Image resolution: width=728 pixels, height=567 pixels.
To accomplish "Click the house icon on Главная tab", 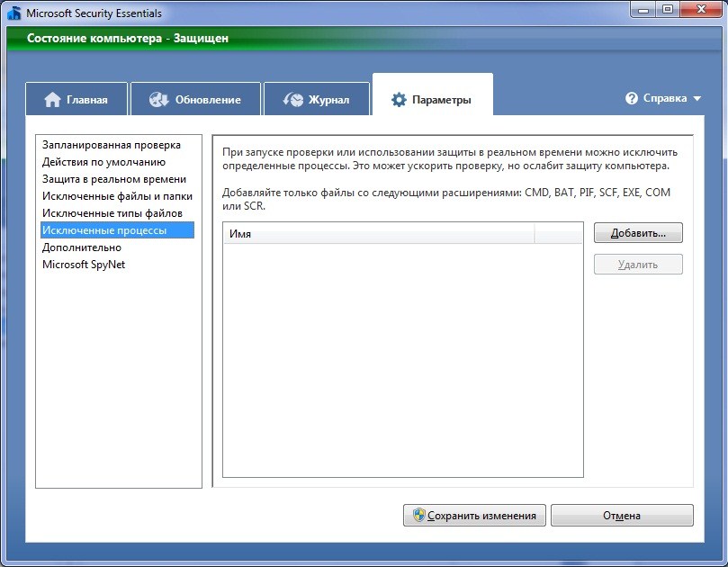I will pos(52,99).
